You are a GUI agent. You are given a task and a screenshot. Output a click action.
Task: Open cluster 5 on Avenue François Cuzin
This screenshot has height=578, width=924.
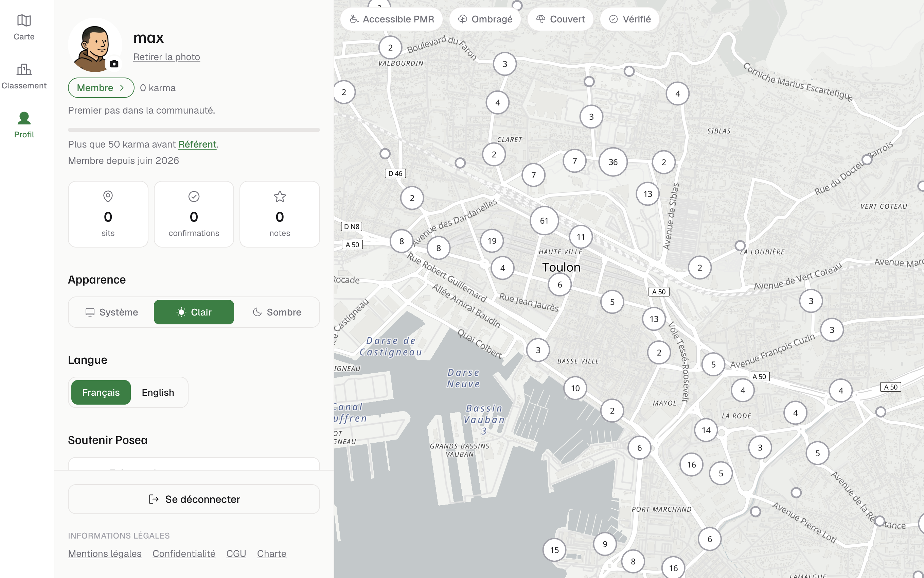click(713, 365)
